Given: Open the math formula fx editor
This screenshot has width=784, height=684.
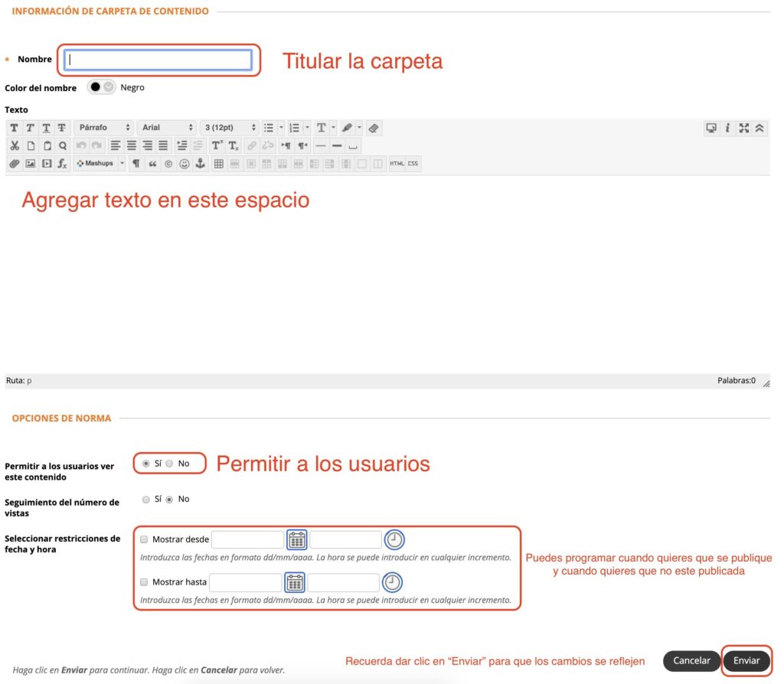Looking at the screenshot, I should tap(62, 164).
